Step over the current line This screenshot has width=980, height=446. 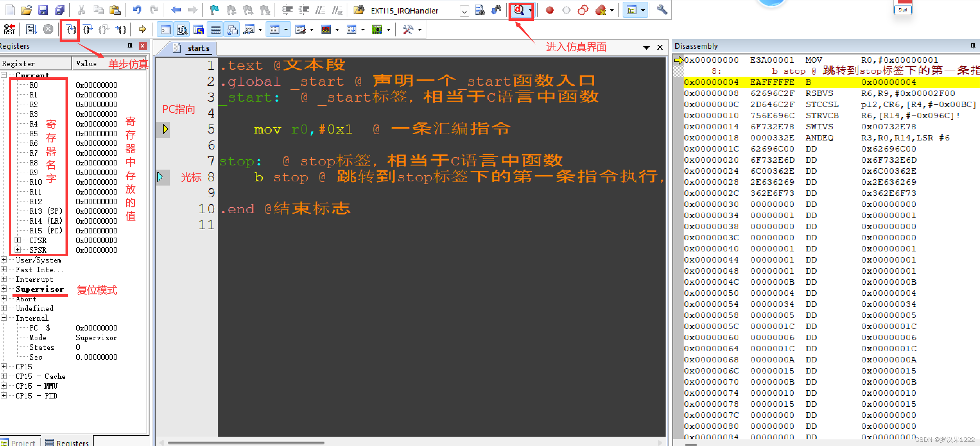point(88,29)
